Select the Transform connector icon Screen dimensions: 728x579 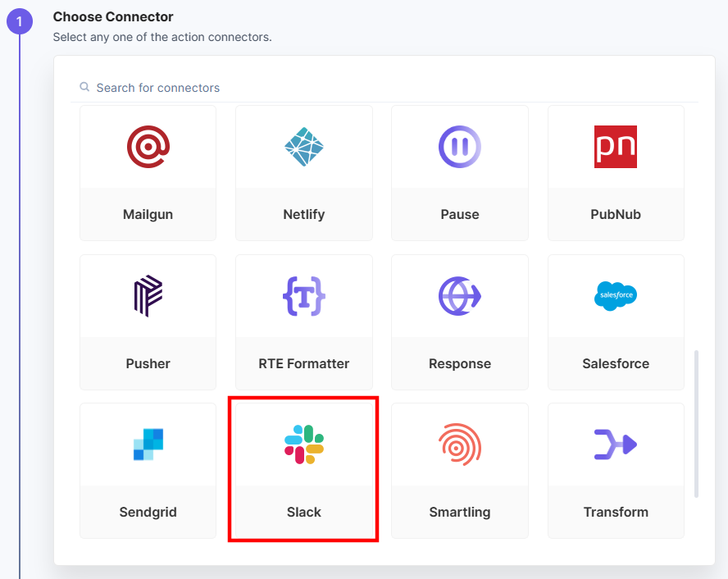[616, 445]
